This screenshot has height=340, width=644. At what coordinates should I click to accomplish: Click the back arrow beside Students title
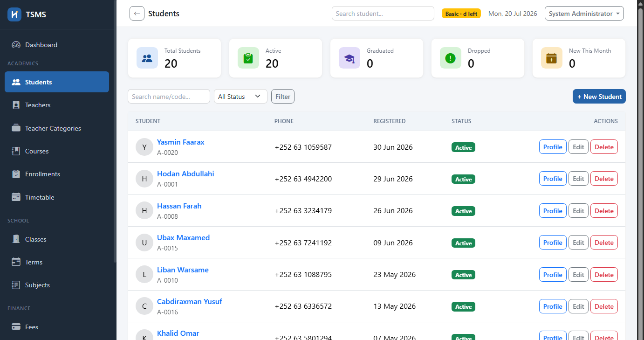tap(137, 14)
